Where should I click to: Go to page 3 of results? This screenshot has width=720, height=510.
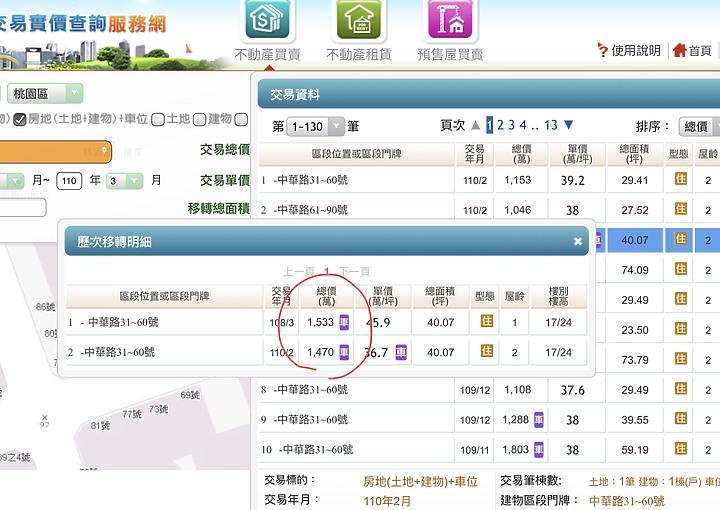pos(512,125)
